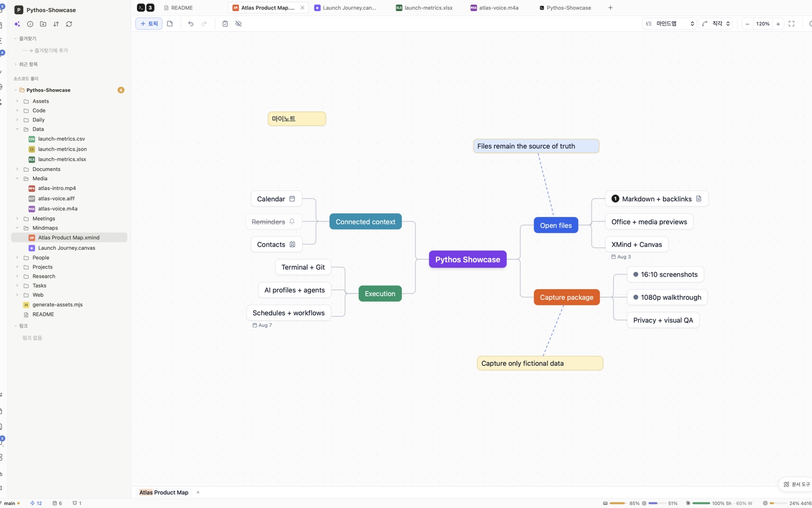The image size is (812, 508).
Task: Switch to the launch-metrics.xlsx tab
Action: tap(424, 8)
